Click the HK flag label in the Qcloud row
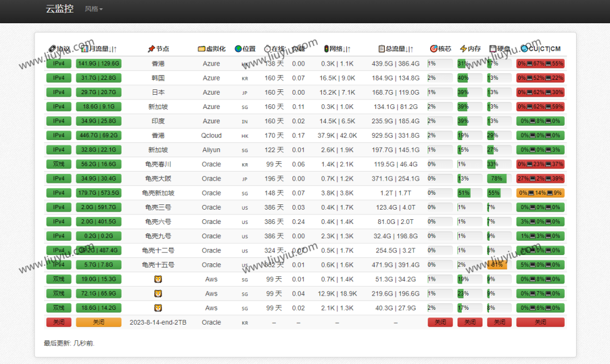This screenshot has width=610, height=364. tap(245, 136)
